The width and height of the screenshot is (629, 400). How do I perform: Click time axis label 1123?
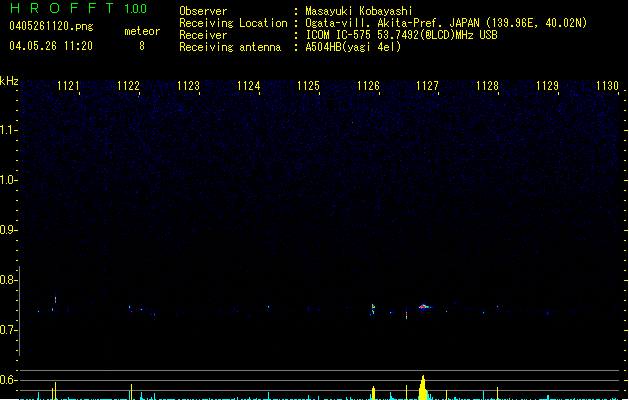coord(188,85)
